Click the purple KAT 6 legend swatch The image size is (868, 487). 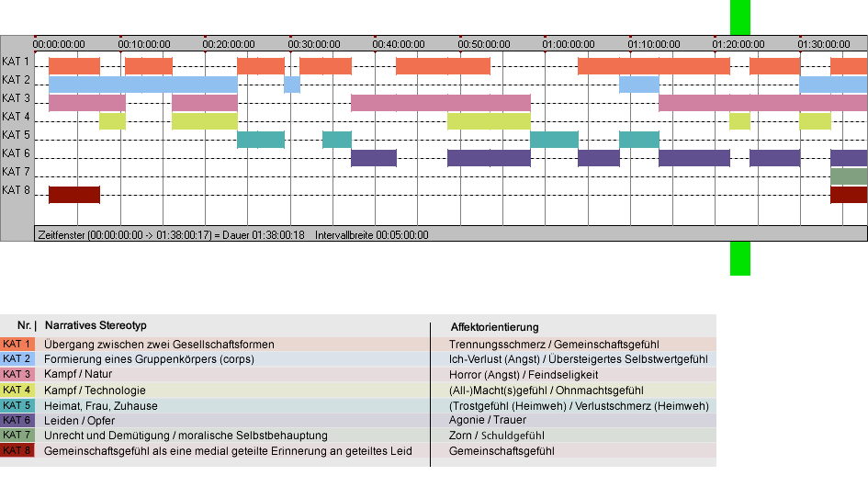pos(17,421)
